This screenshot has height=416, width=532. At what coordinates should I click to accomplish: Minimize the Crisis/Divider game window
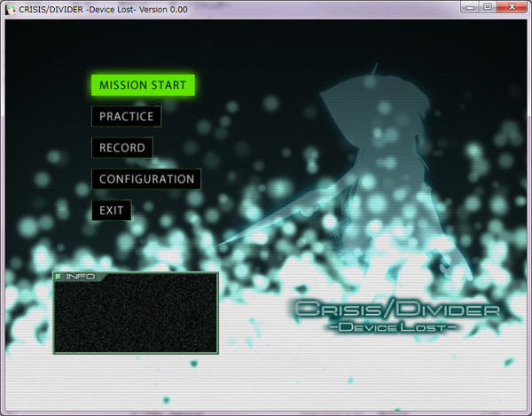(470, 7)
